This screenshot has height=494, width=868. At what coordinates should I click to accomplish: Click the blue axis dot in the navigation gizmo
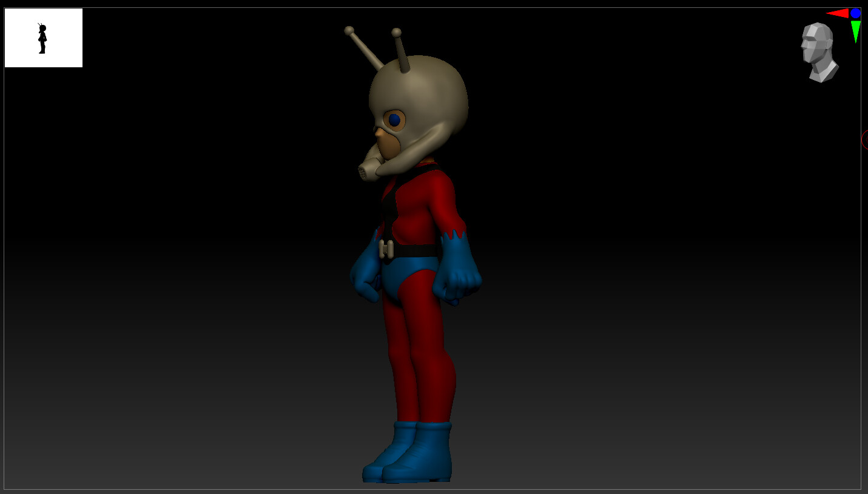pos(856,12)
